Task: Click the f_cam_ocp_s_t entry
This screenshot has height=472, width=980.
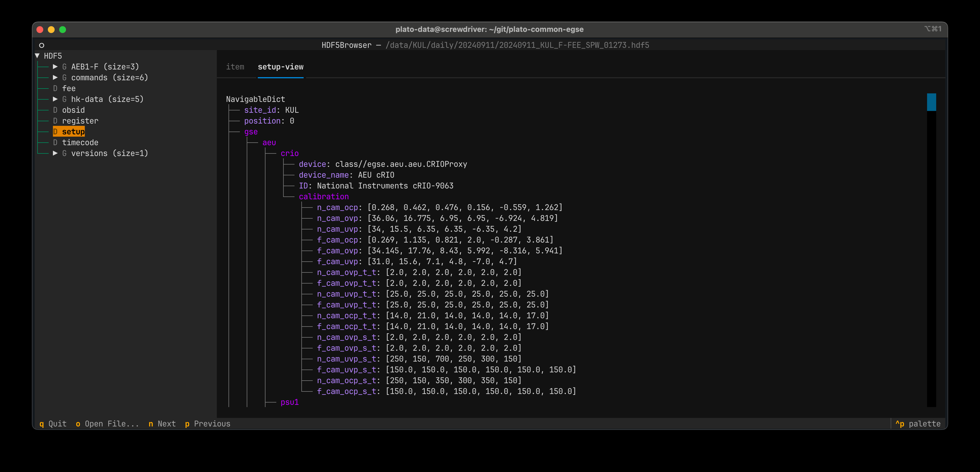Action: click(x=447, y=392)
